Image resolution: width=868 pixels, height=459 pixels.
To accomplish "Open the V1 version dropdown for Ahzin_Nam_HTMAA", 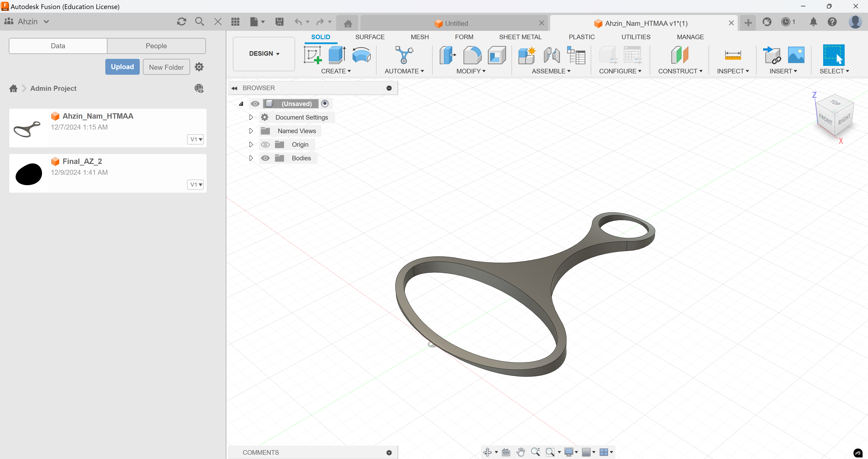I will tap(195, 139).
